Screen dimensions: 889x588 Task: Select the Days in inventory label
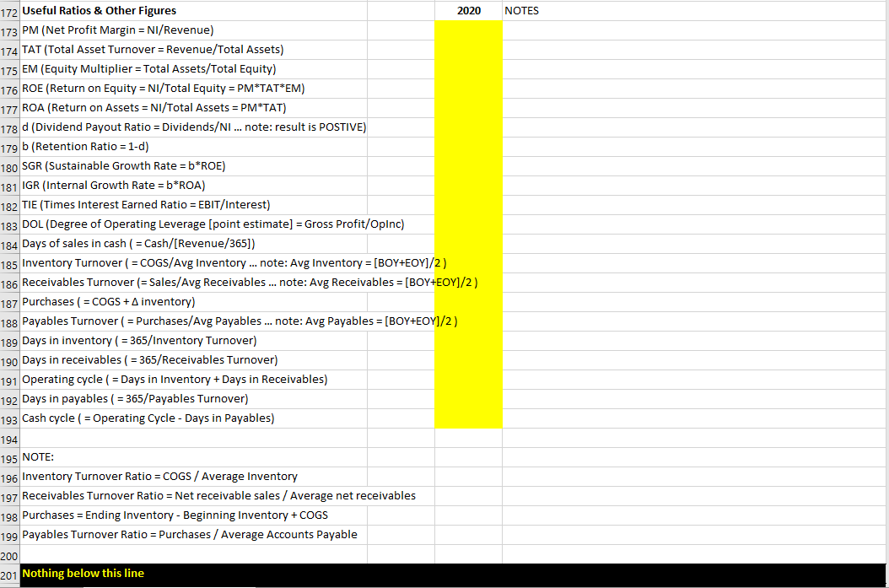click(x=139, y=340)
